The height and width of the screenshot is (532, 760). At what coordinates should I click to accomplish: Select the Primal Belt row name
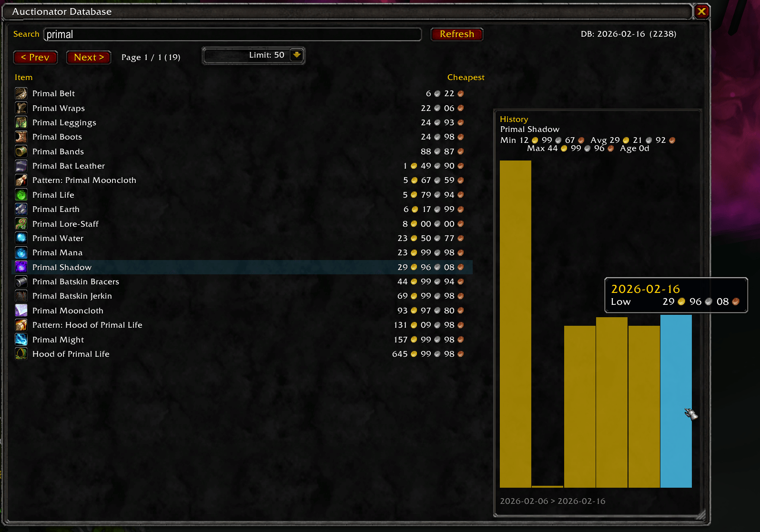[x=53, y=93]
